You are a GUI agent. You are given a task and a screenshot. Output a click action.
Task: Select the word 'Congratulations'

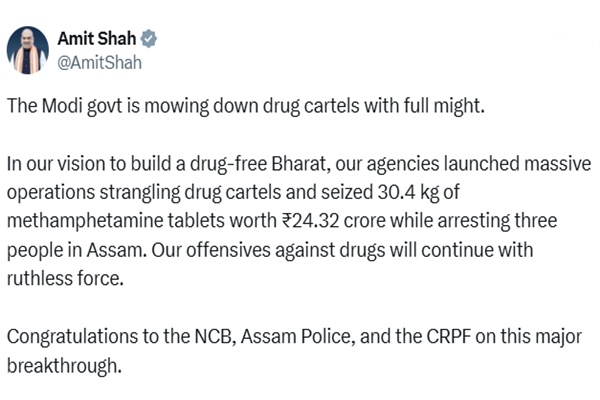tap(73, 338)
